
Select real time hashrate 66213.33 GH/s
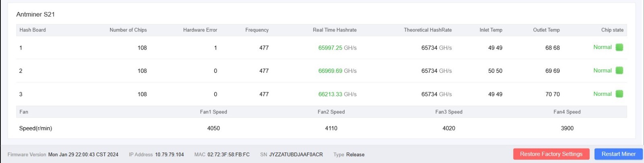pos(337,94)
